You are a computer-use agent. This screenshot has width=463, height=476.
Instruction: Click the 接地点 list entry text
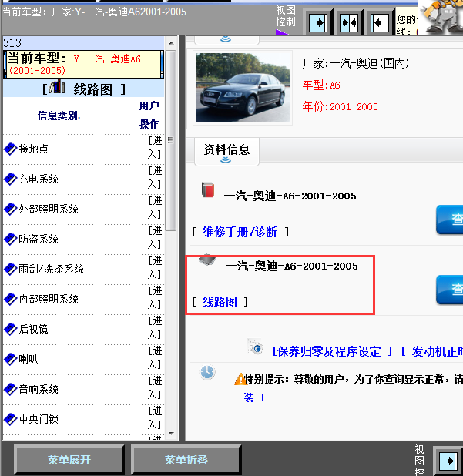coord(33,149)
